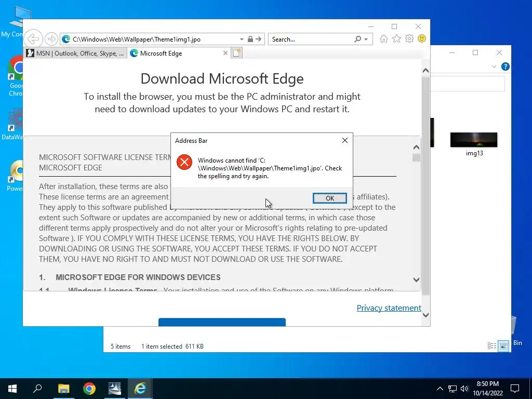Go forward using Internet Explorer forward arrow
532x399 pixels.
point(51,39)
